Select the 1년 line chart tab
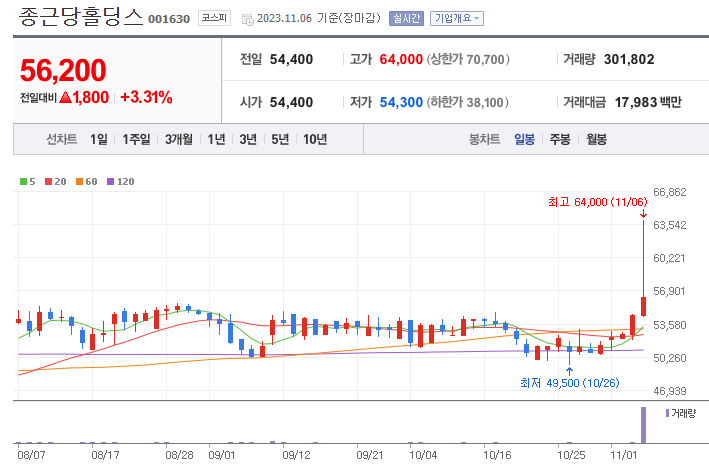This screenshot has width=709, height=471. coord(216,139)
